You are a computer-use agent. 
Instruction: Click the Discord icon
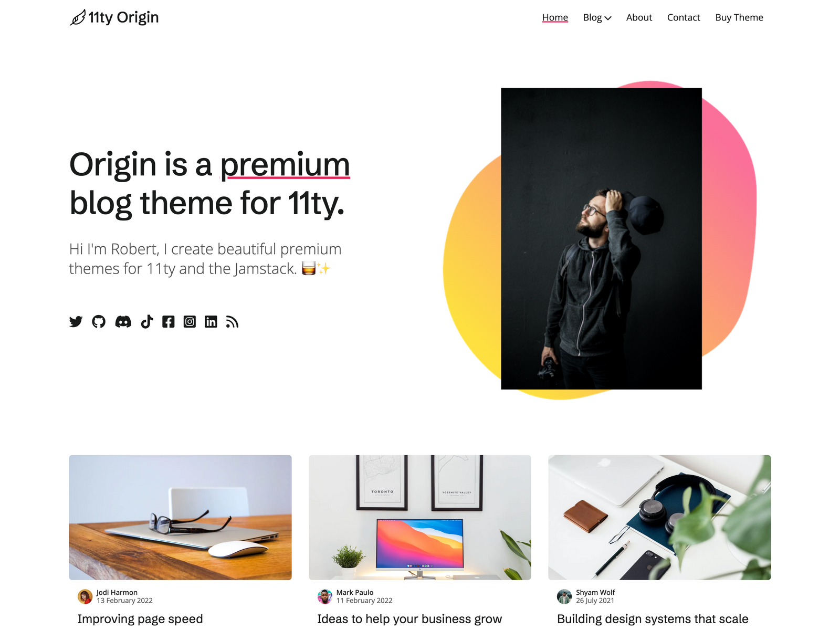click(123, 322)
